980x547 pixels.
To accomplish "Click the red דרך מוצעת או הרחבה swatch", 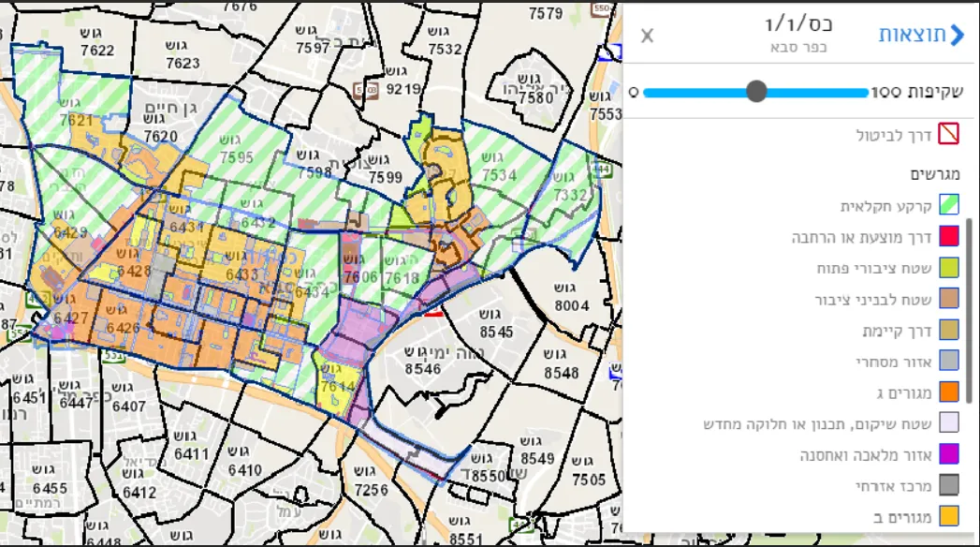I will (x=948, y=237).
